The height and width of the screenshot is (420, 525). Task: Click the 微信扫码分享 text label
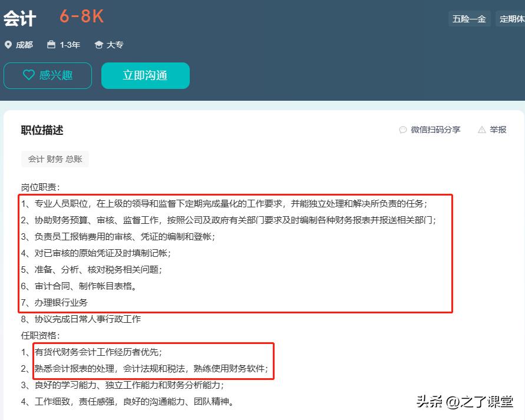pos(436,130)
